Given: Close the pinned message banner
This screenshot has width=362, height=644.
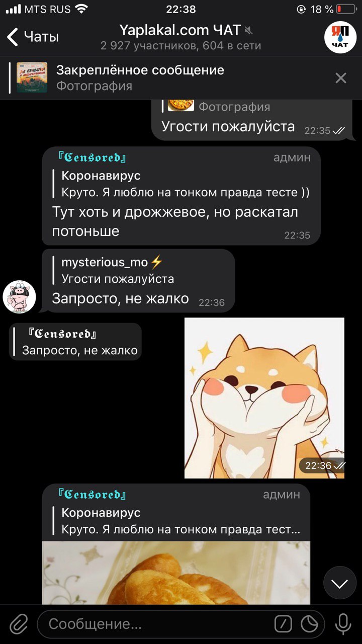Looking at the screenshot, I should [x=341, y=78].
